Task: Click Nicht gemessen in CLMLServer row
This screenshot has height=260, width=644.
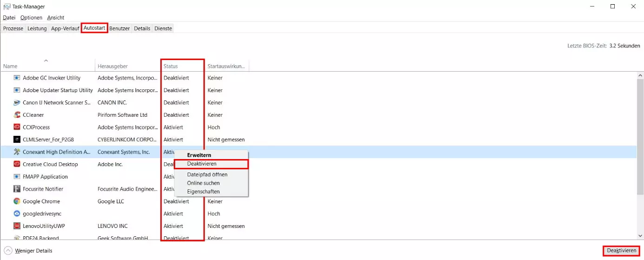Action: pyautogui.click(x=226, y=140)
